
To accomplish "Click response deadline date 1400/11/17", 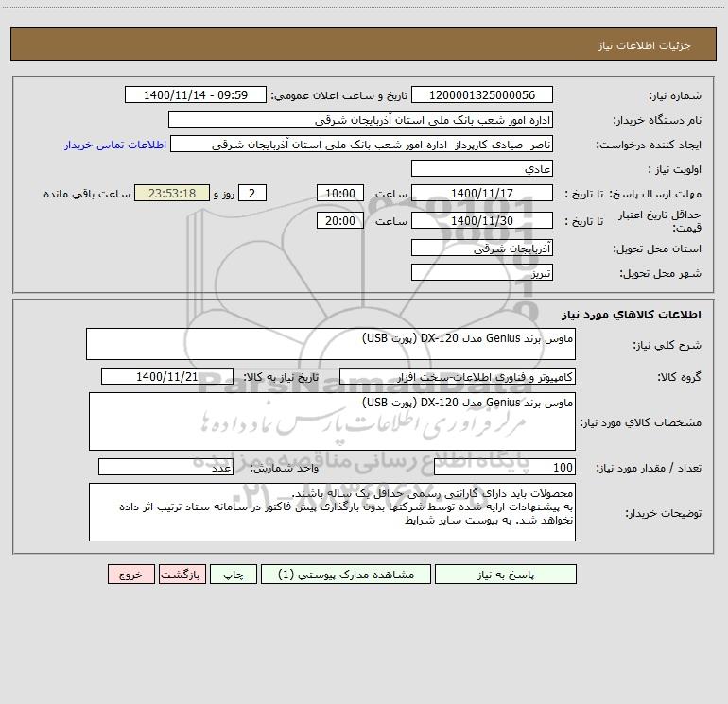I will tap(482, 193).
